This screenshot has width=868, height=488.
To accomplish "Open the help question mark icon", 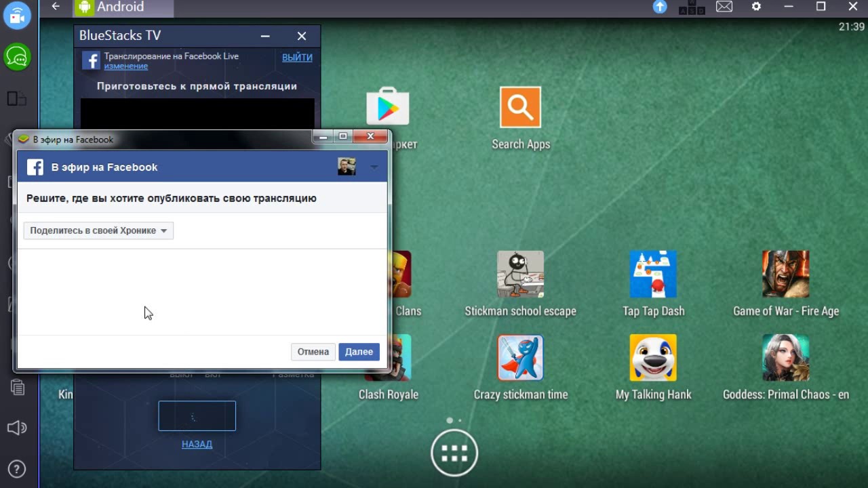I will 17,468.
